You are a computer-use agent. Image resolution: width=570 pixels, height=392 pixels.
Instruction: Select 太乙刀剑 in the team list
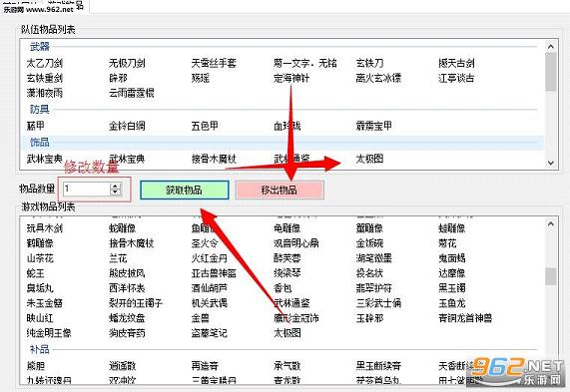tap(45, 63)
